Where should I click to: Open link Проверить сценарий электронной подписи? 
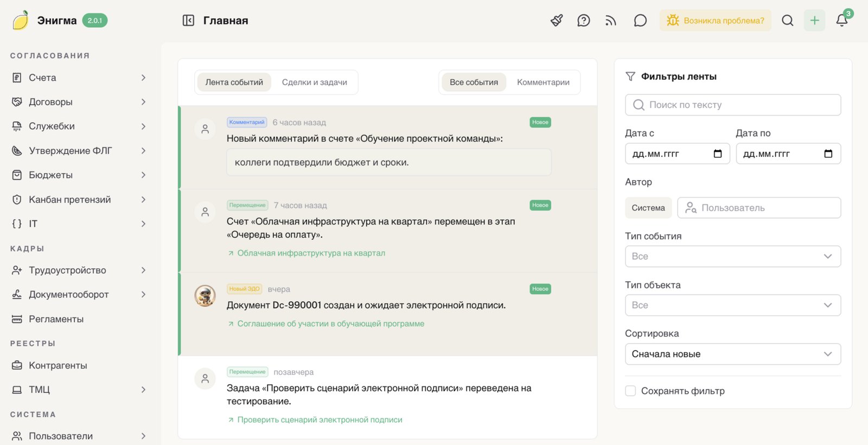coord(320,419)
